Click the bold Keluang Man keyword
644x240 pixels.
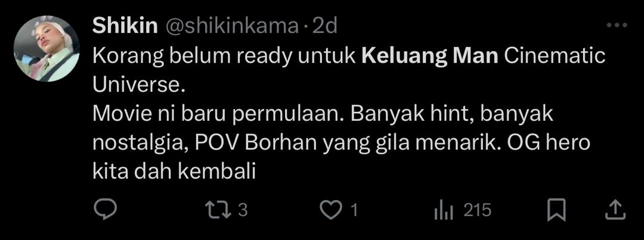click(429, 56)
